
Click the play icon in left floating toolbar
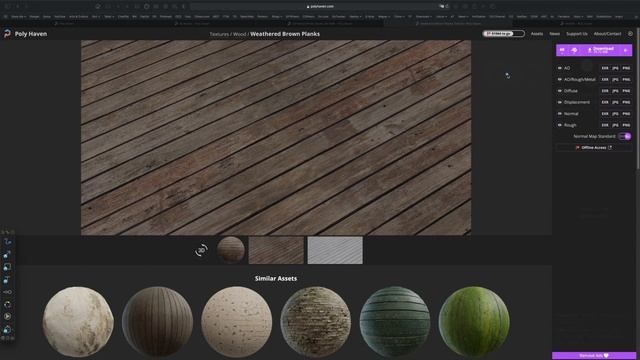pyautogui.click(x=7, y=316)
